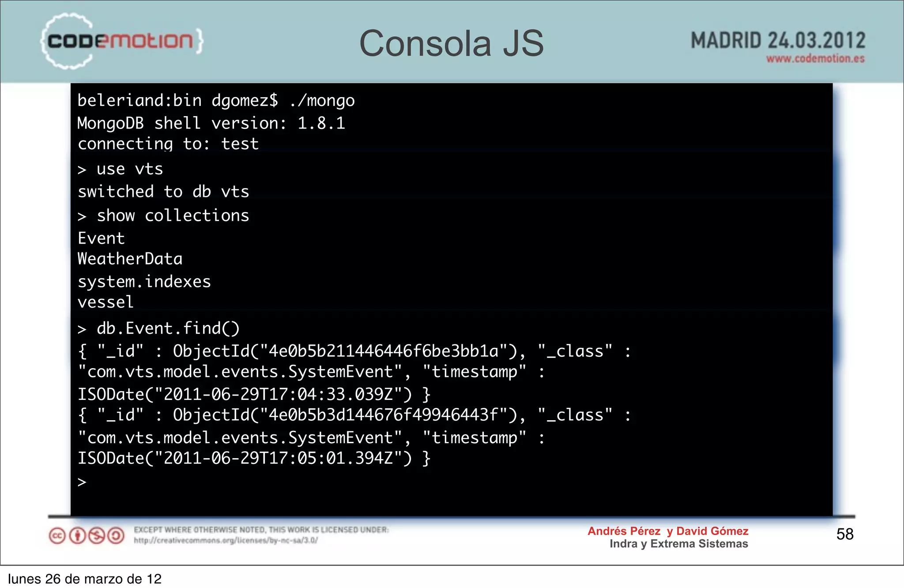Click the 'system.indexes' collection name
The height and width of the screenshot is (588, 904).
coord(144,282)
